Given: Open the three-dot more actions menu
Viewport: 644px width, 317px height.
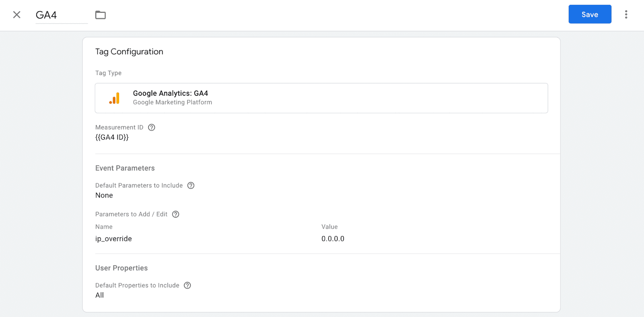Looking at the screenshot, I should [x=626, y=14].
